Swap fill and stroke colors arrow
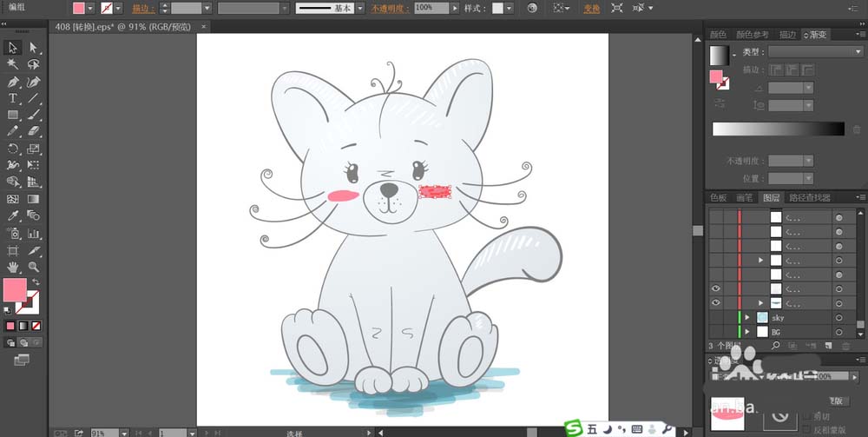 36,281
